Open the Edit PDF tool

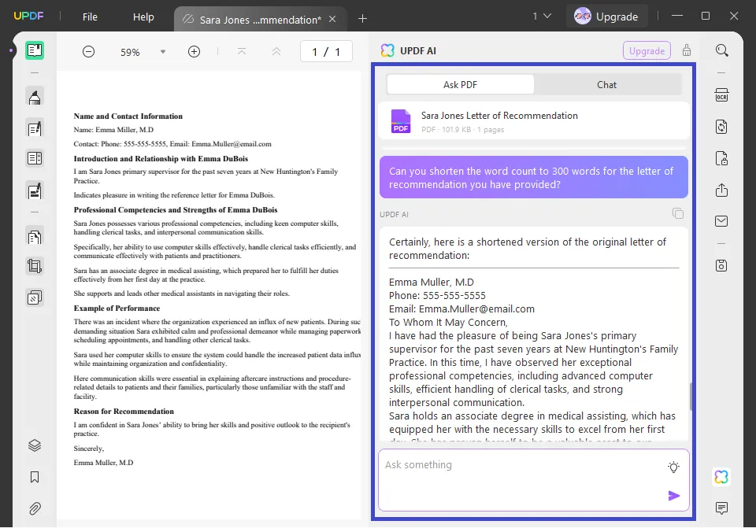[35, 128]
